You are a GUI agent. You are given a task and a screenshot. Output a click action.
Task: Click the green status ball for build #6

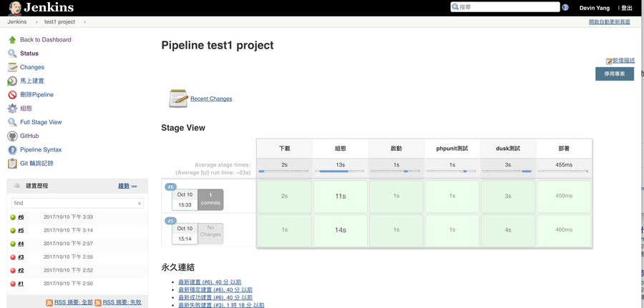[x=13, y=217]
